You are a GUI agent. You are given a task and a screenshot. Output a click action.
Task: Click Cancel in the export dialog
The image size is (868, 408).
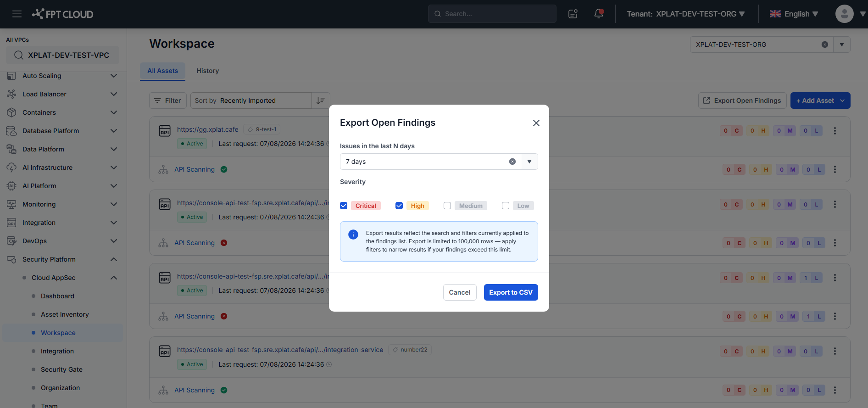pos(459,292)
